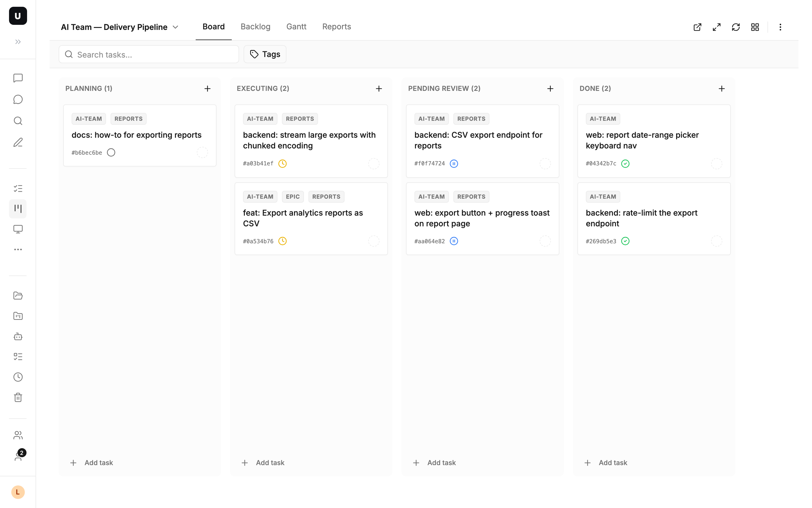Open task web: export button + progress toast

coord(482,218)
